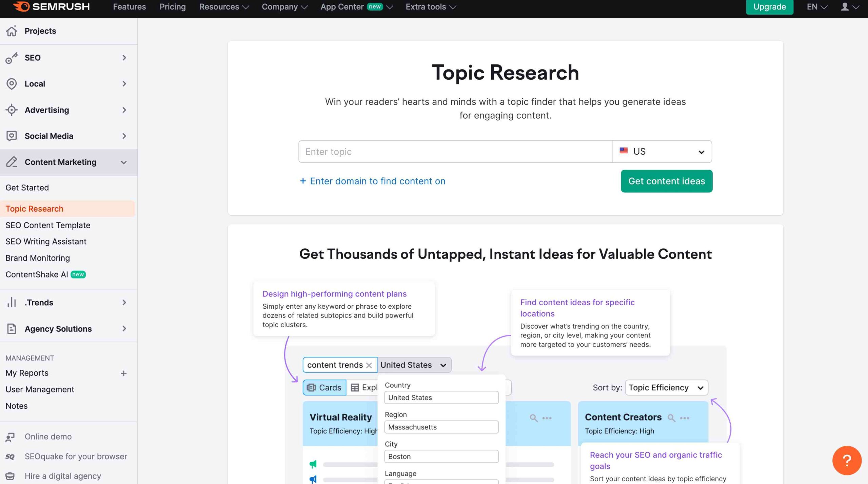
Task: Click Online demo link
Action: coord(48,437)
